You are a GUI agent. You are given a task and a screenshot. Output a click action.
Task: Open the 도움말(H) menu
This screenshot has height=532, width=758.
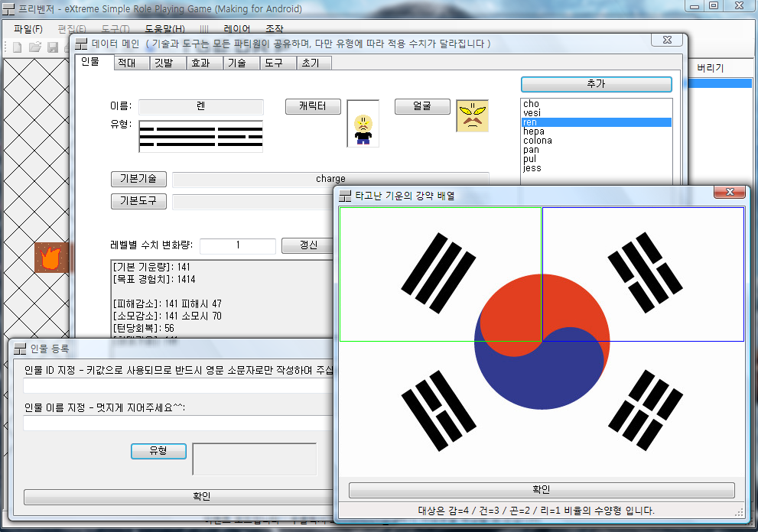click(165, 29)
